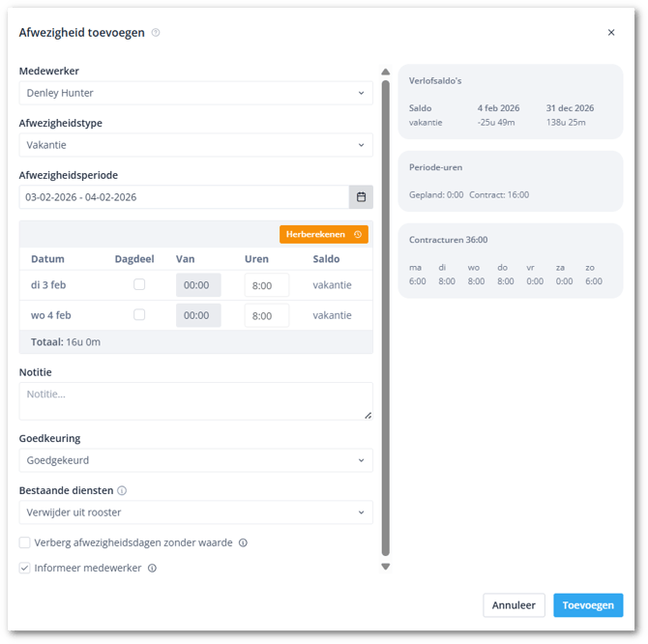648x644 pixels.
Task: Click scrollbar up arrow
Action: pos(386,73)
